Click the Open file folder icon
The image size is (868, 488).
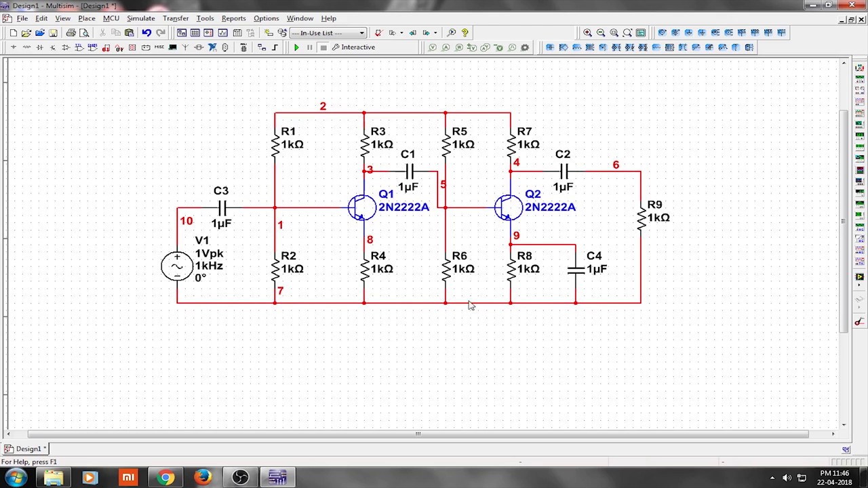(x=26, y=33)
